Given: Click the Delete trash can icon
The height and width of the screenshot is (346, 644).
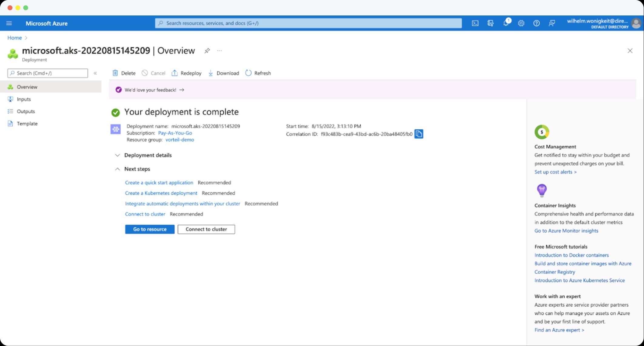Looking at the screenshot, I should pos(115,73).
